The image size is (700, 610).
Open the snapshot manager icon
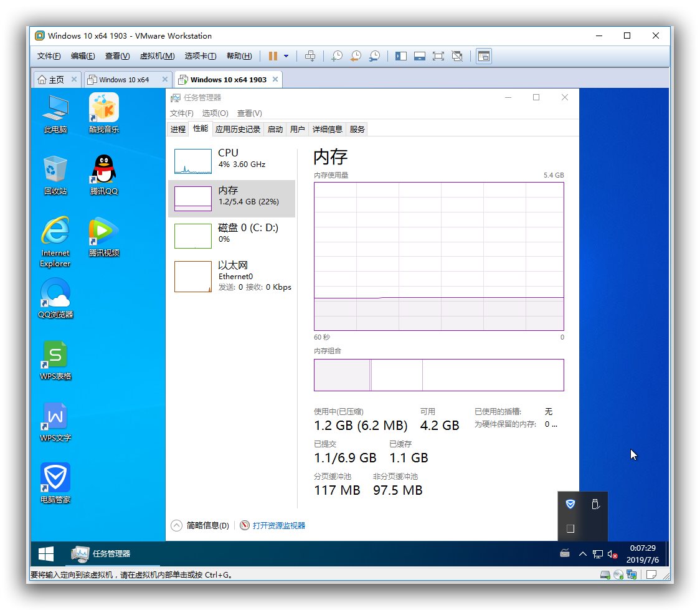374,56
